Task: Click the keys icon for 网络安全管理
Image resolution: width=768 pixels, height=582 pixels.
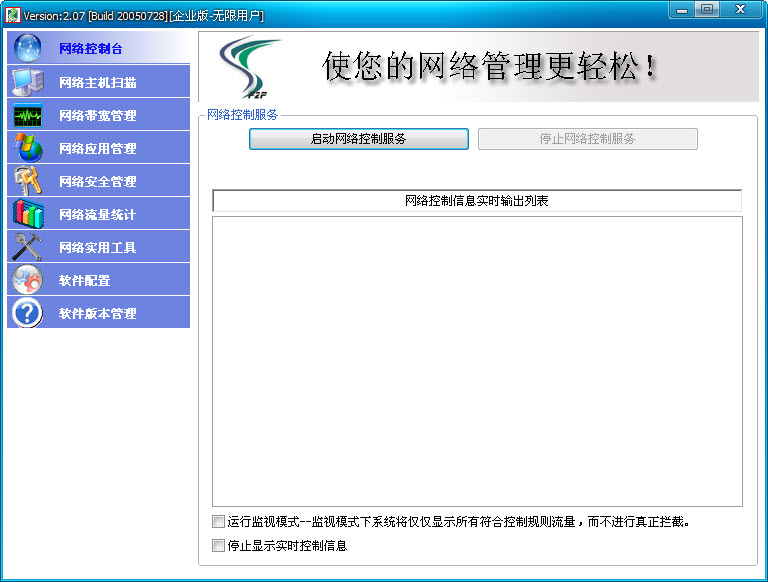Action: click(27, 181)
